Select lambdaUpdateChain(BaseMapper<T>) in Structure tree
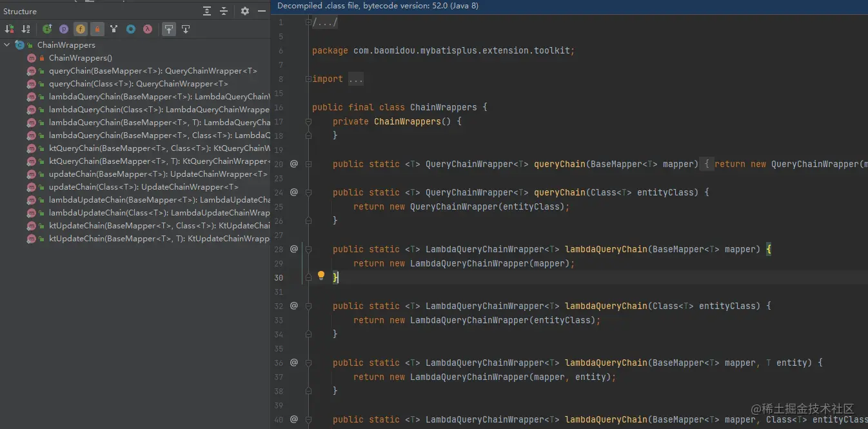The width and height of the screenshot is (868, 429). [135, 200]
